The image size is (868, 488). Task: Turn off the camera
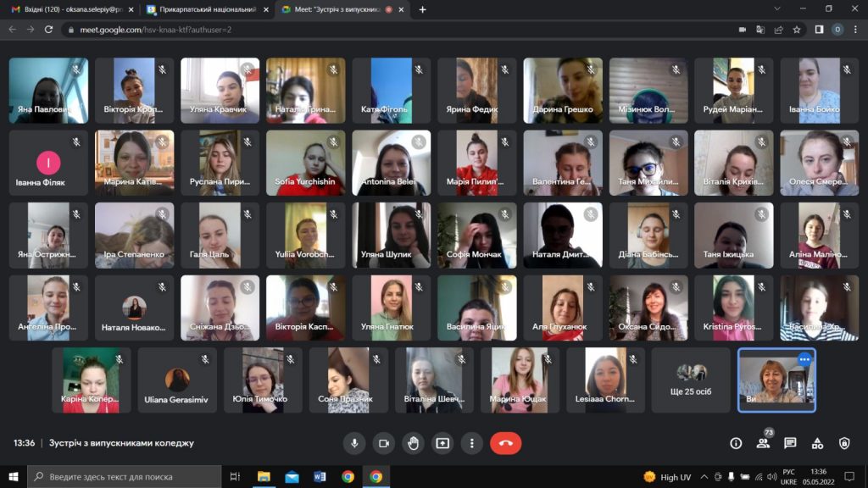click(383, 443)
